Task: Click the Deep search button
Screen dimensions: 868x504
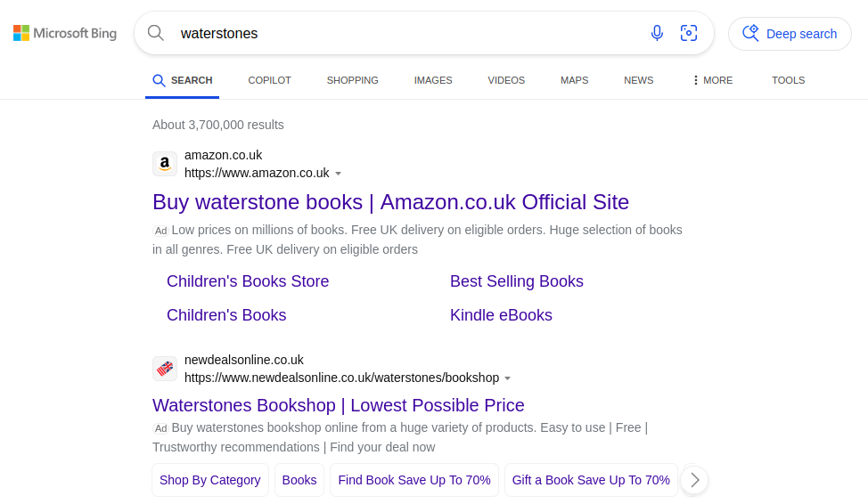Action: [790, 34]
